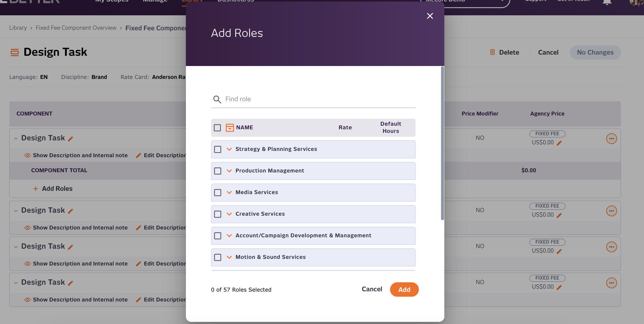The image size is (644, 324).
Task: Go to Fixed Fee Component Overview breadcrumb
Action: tap(76, 28)
